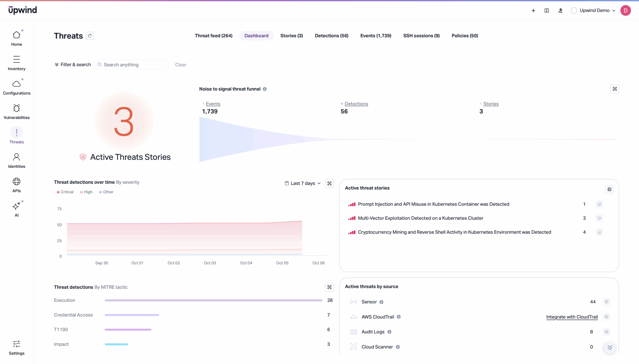Click the book documentation icon in top bar
The height and width of the screenshot is (364, 639).
546,10
